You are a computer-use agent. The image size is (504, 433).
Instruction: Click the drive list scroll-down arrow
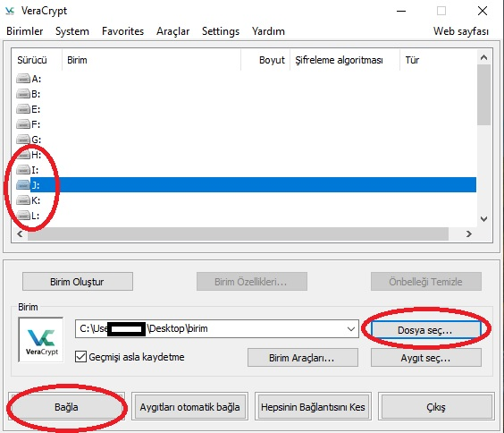point(483,219)
